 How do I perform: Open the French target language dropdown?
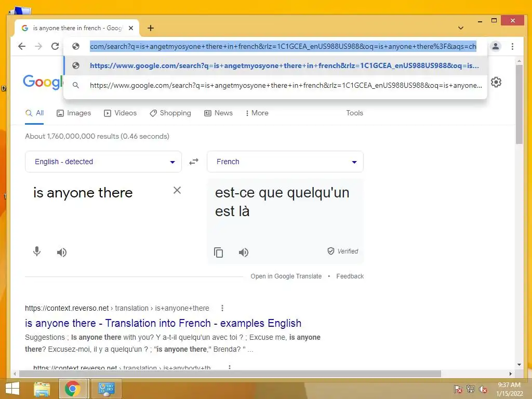tap(285, 162)
